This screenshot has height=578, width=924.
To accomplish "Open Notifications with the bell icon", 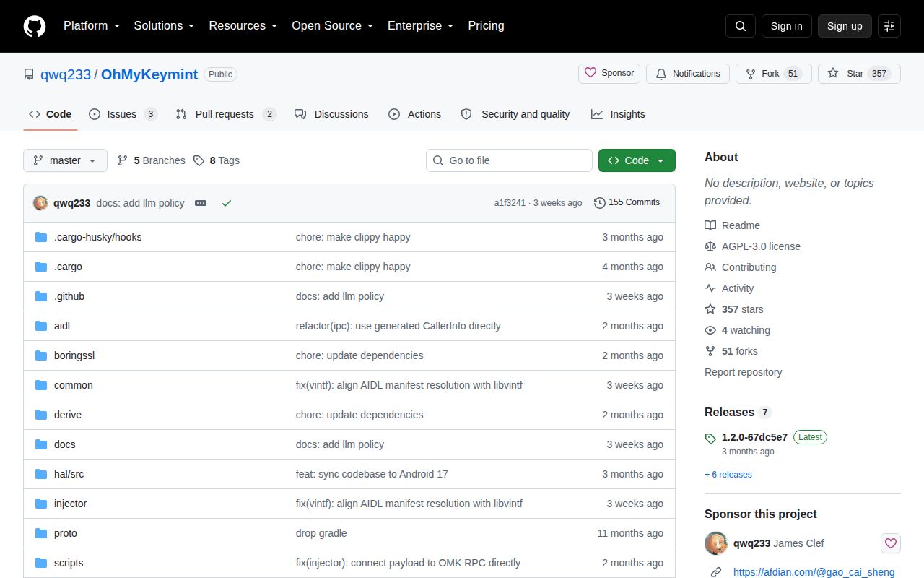I will point(687,74).
